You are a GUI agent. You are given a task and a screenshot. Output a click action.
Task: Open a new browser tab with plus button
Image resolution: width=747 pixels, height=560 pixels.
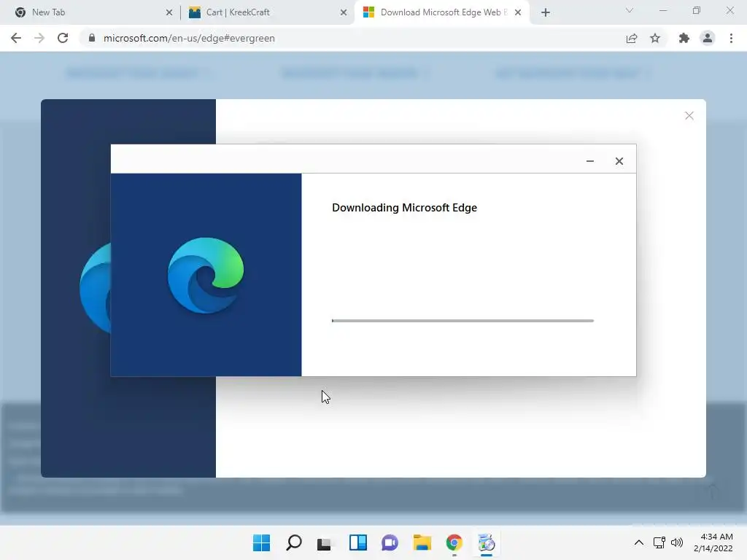546,12
